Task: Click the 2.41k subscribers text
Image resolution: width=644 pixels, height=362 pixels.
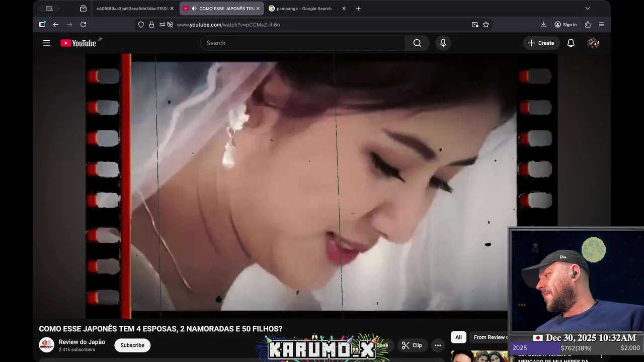Action: pos(77,349)
